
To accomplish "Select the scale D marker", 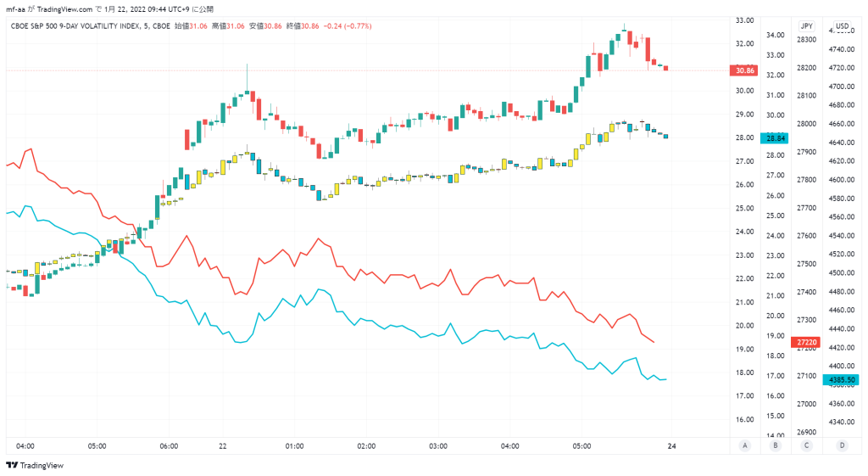I will click(842, 445).
